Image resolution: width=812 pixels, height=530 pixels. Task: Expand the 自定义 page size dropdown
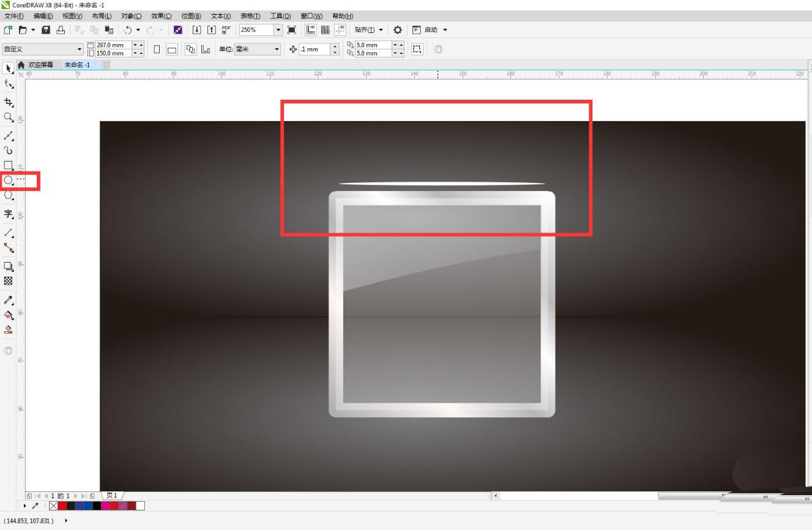click(79, 50)
